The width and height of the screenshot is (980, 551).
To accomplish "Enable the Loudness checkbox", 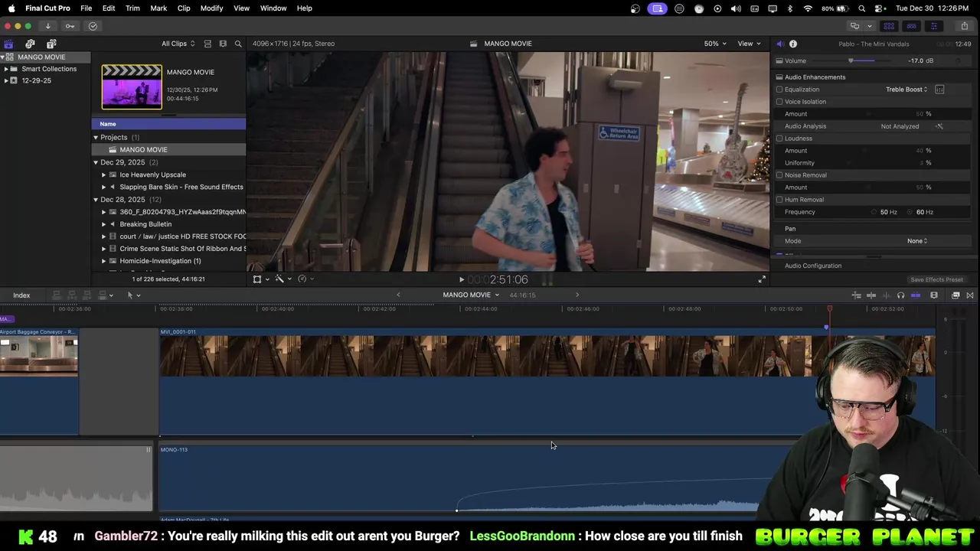I will pos(779,139).
